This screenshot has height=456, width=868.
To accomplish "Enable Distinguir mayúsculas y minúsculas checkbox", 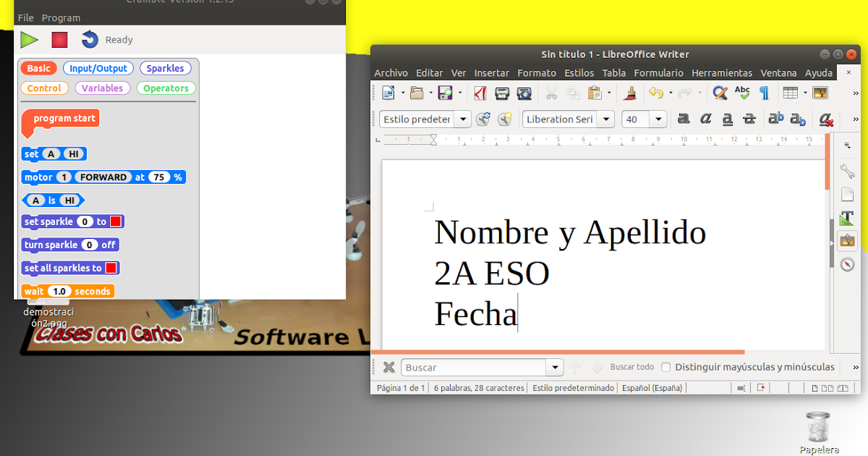I will tap(665, 367).
